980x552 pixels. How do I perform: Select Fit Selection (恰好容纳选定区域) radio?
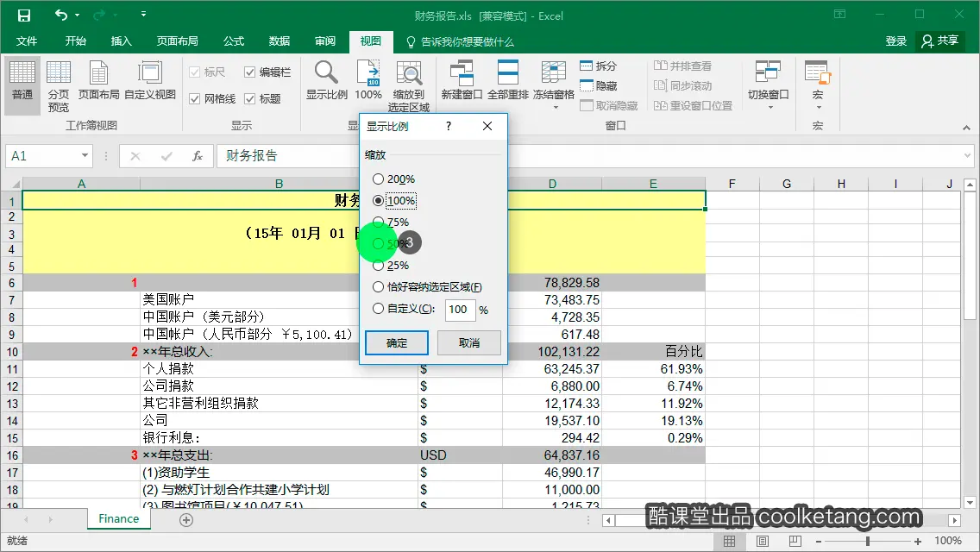pos(378,287)
